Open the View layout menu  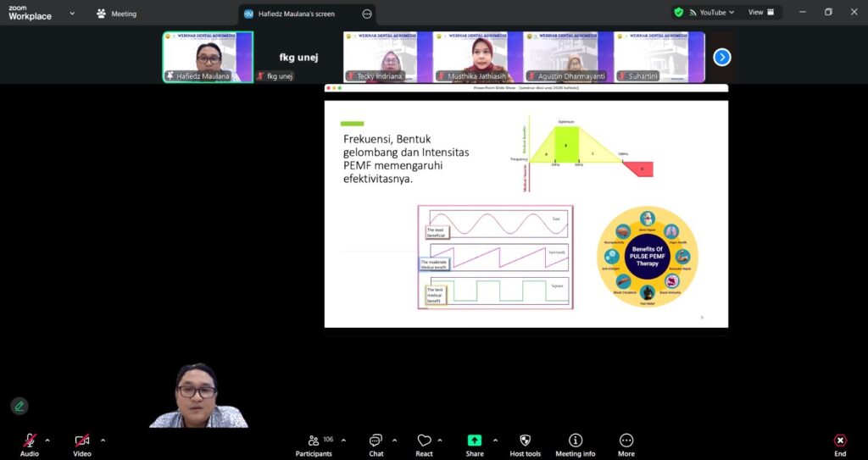coord(759,13)
